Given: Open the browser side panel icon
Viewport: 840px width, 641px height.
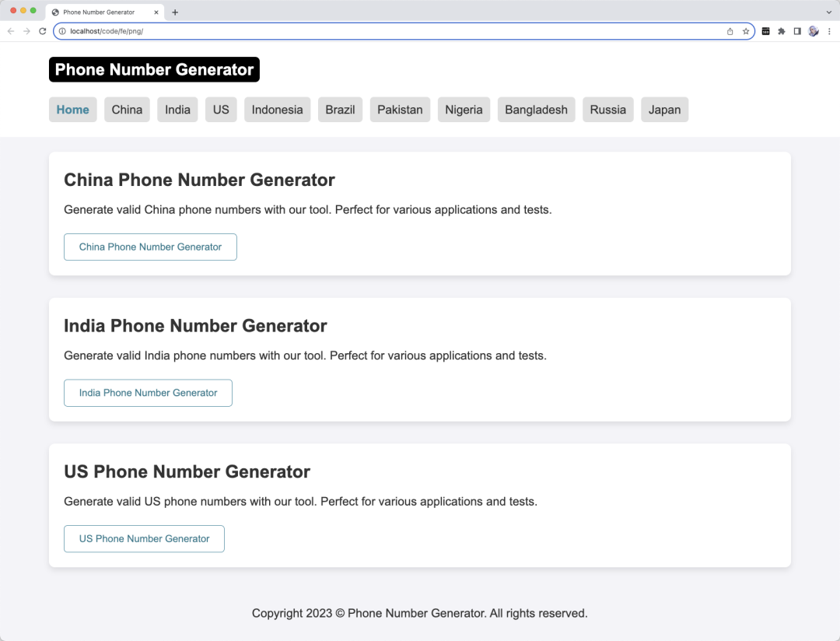Looking at the screenshot, I should coord(797,31).
